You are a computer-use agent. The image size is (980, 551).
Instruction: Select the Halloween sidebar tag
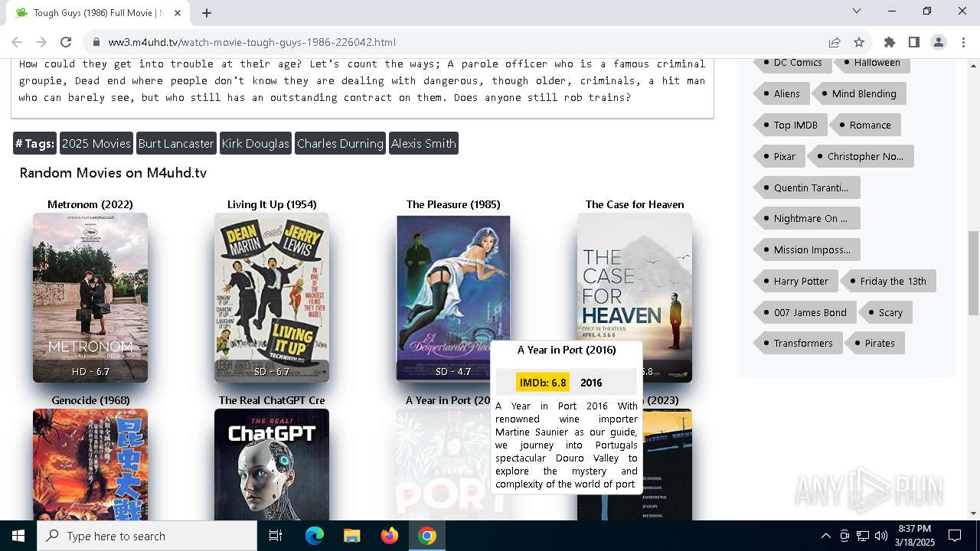click(872, 63)
